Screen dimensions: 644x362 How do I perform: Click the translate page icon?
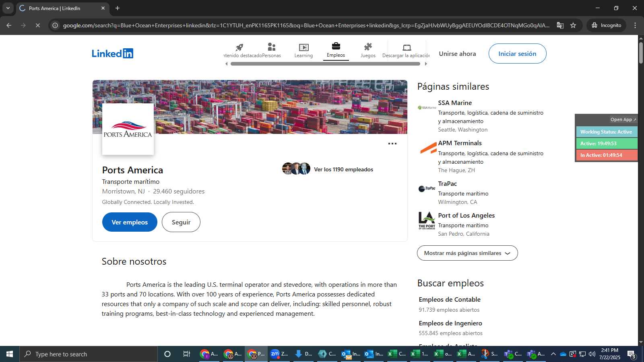point(560,25)
